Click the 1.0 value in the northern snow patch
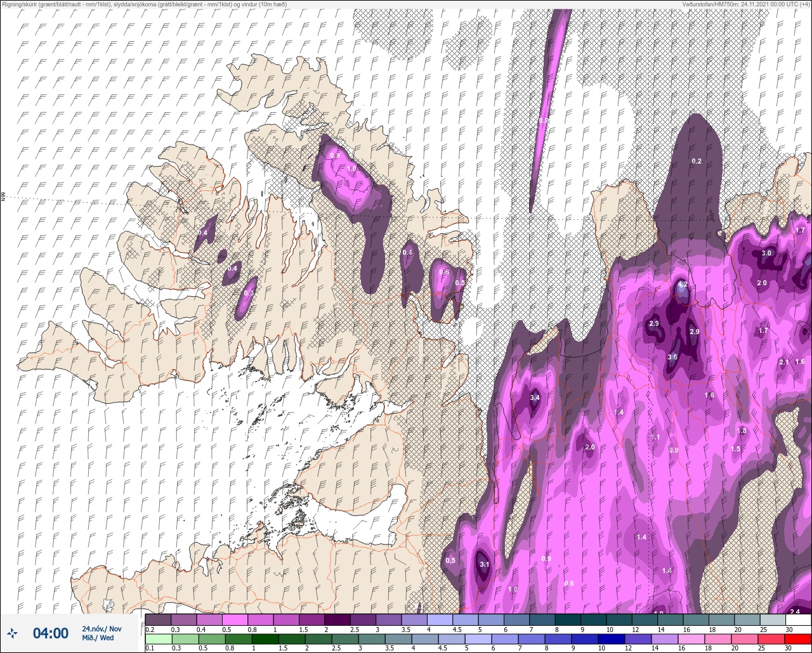Image resolution: width=812 pixels, height=653 pixels. point(351,169)
